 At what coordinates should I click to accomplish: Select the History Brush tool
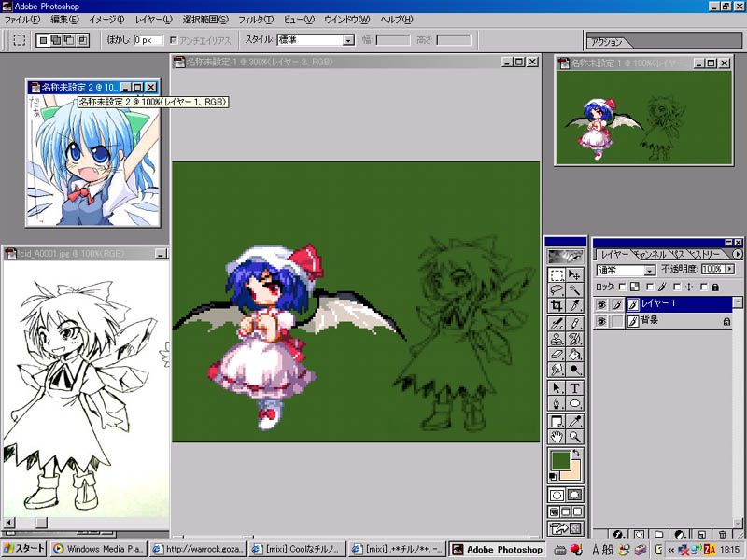coord(574,339)
